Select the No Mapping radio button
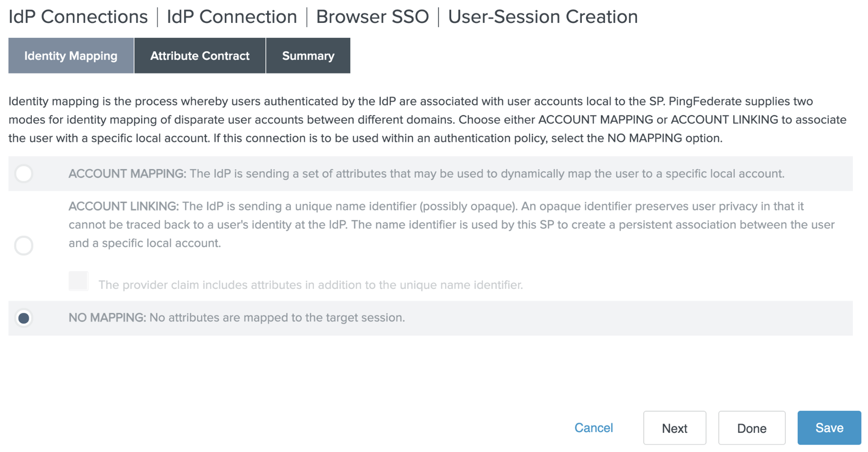 click(24, 318)
